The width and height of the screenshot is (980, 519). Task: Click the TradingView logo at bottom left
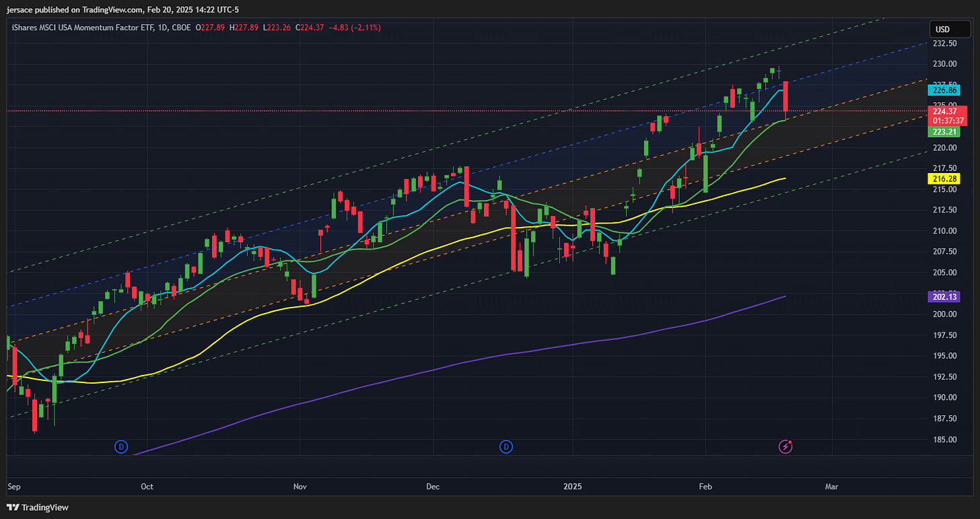38,508
